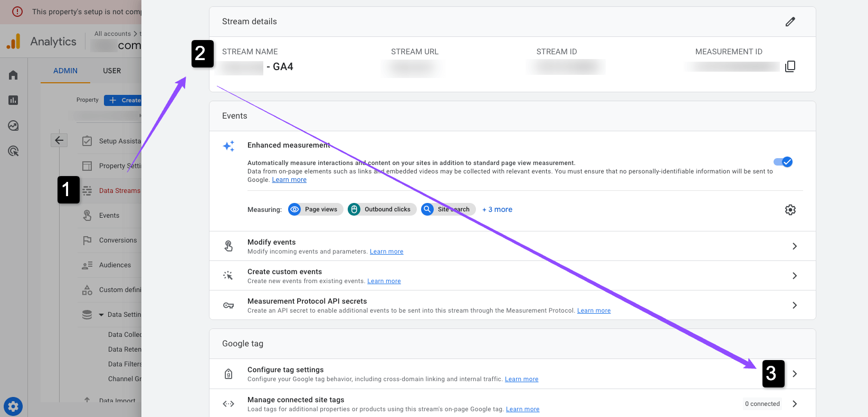The height and width of the screenshot is (417, 868).
Task: Click Data Settings database icon
Action: pyautogui.click(x=87, y=315)
